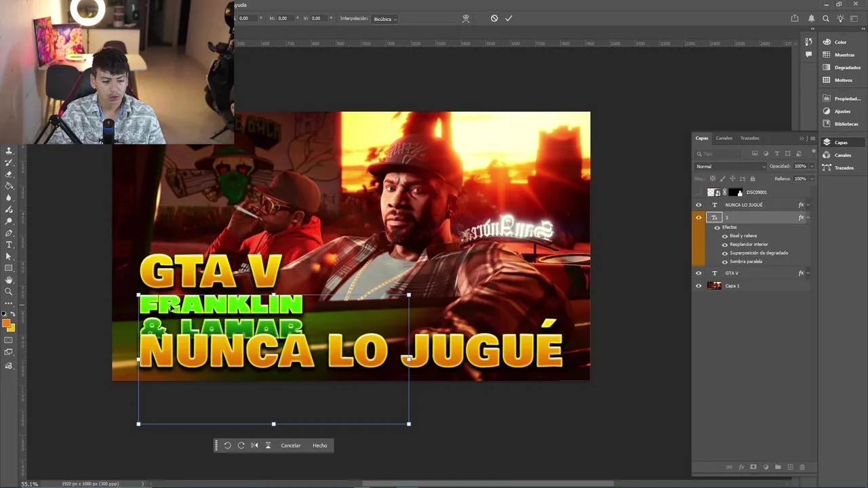Flip vertical in transform bar
868x488 pixels.
click(x=268, y=445)
